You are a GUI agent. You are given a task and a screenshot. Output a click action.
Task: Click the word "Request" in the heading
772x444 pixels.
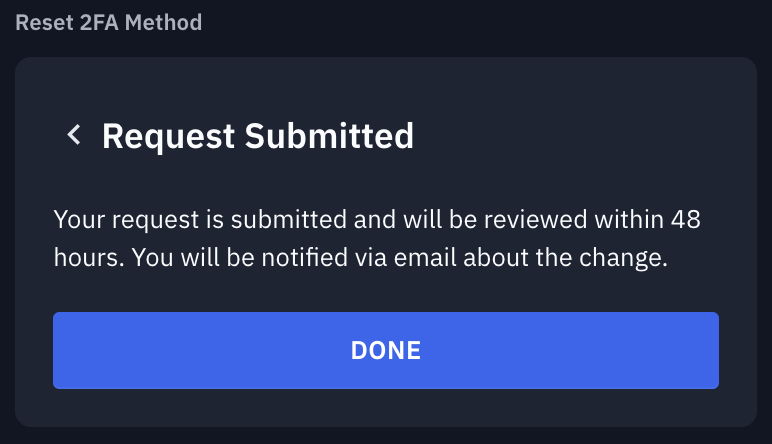(169, 135)
